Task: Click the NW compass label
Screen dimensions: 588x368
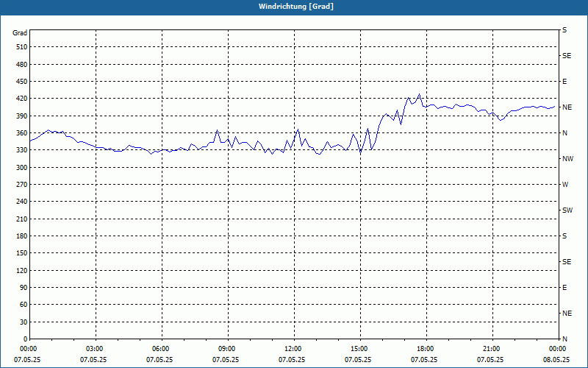Action: tap(567, 159)
